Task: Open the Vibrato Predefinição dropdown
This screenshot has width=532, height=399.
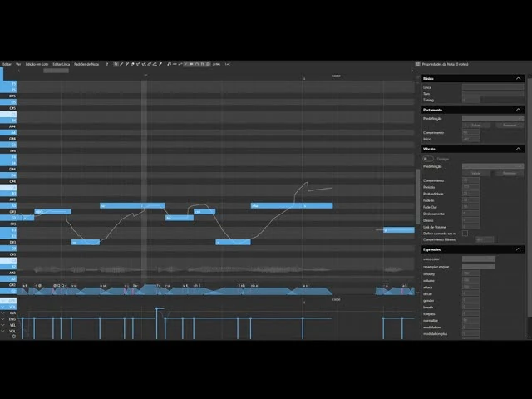Action: pos(493,166)
